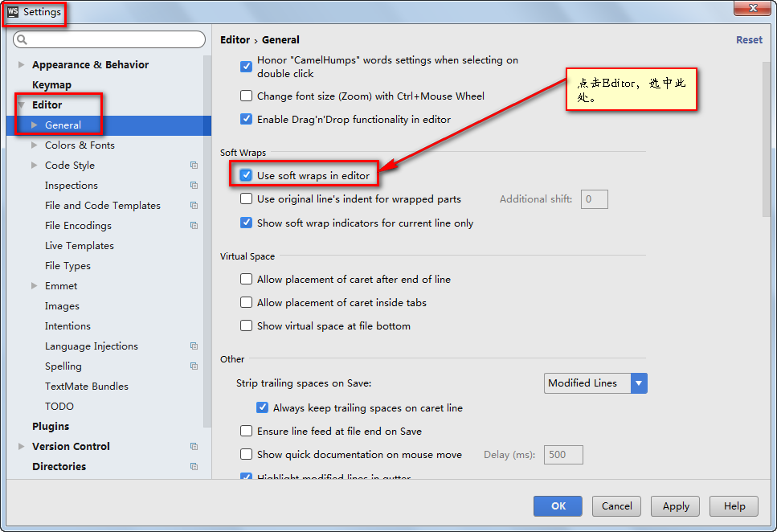Click project-scope icon beside Version Control
This screenshot has width=777, height=532.
click(x=194, y=446)
